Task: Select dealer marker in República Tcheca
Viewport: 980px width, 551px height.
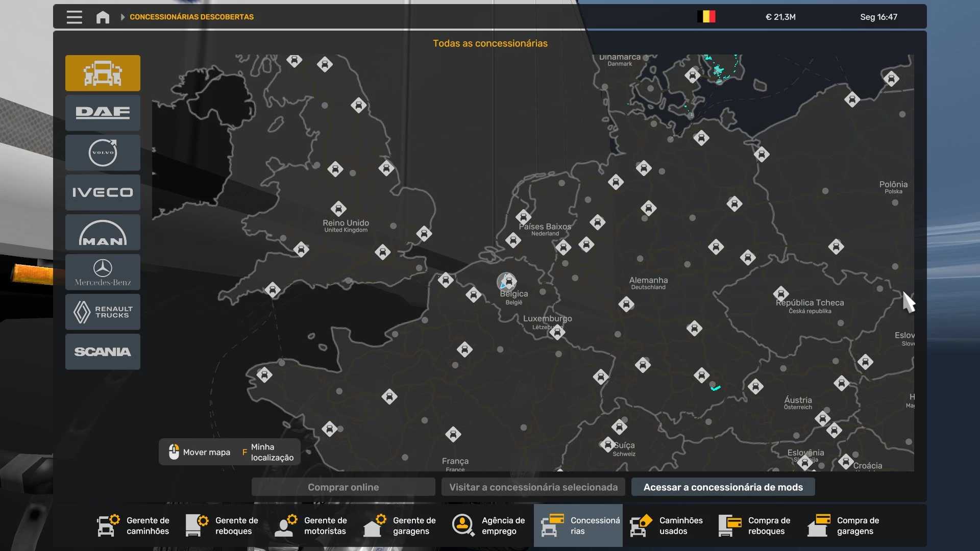Action: pyautogui.click(x=780, y=293)
